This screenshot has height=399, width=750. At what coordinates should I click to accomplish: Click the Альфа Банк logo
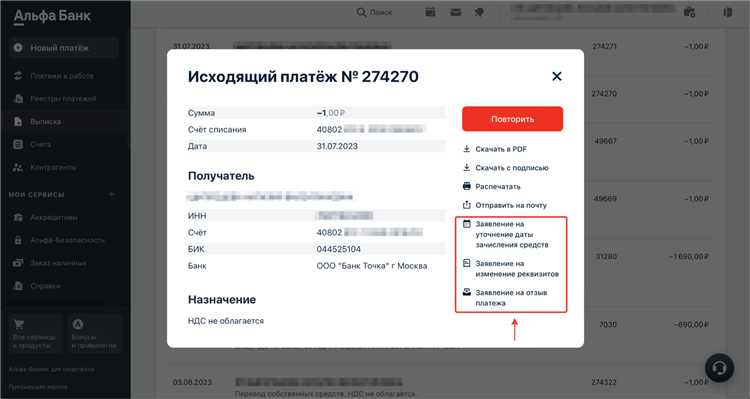[52, 16]
